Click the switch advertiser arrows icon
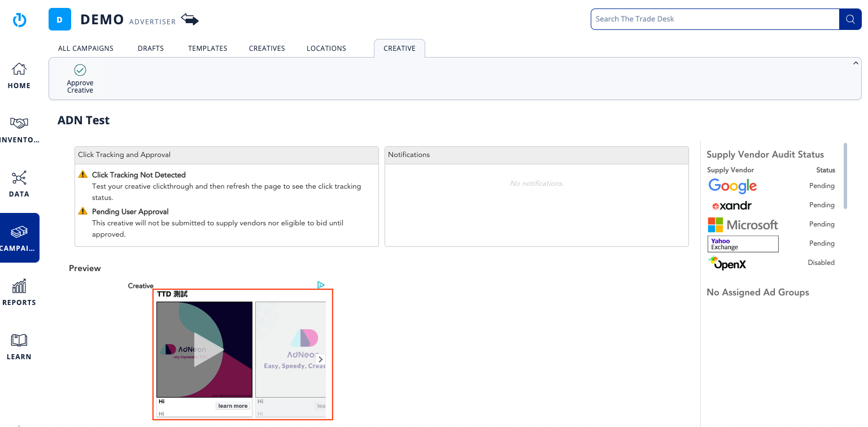 point(190,20)
